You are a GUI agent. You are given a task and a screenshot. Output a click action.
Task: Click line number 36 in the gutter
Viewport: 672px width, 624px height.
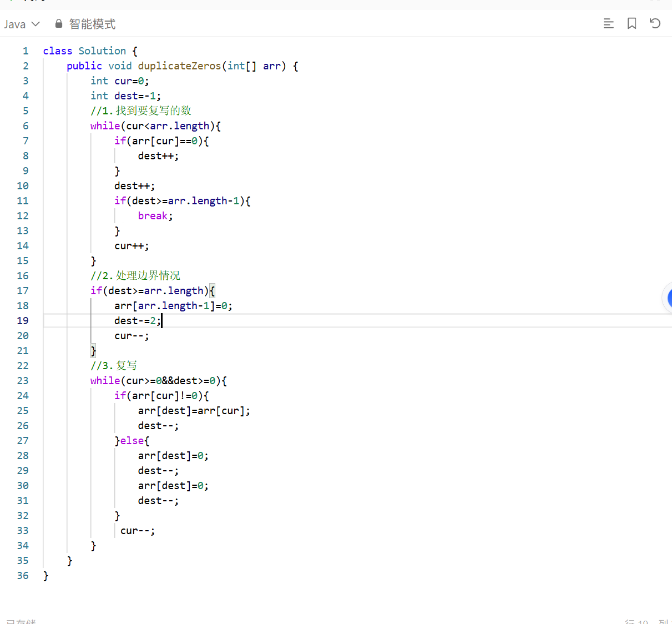[x=23, y=576]
